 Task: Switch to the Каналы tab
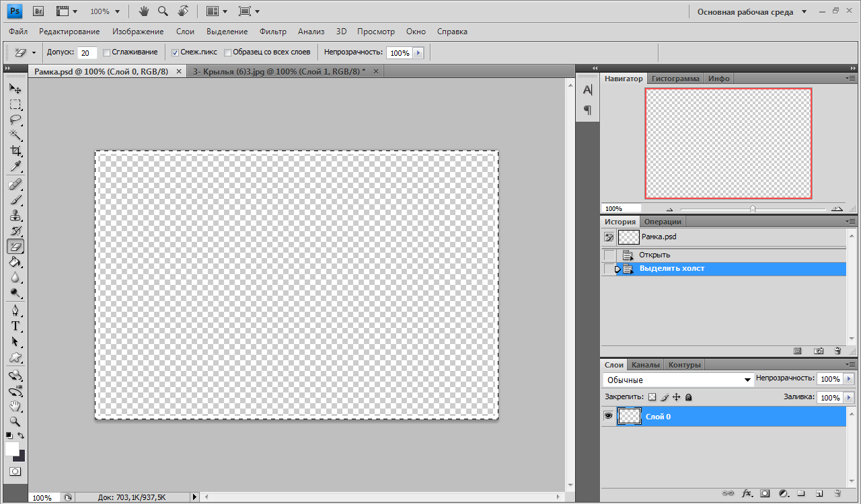[646, 365]
